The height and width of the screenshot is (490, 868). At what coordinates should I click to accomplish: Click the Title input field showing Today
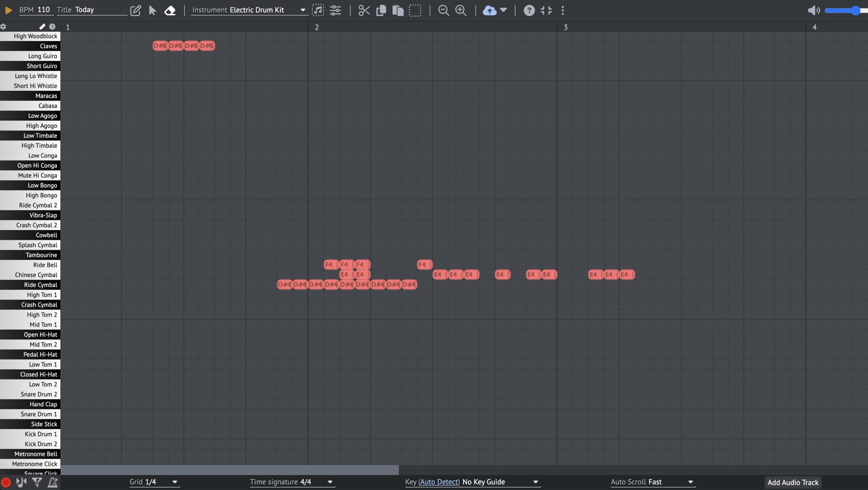click(101, 10)
